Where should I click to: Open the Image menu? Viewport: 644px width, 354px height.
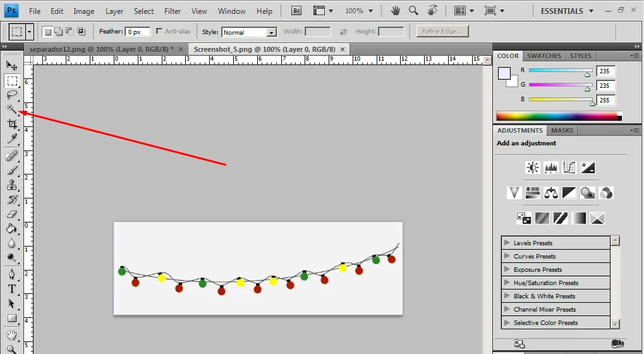(x=84, y=11)
